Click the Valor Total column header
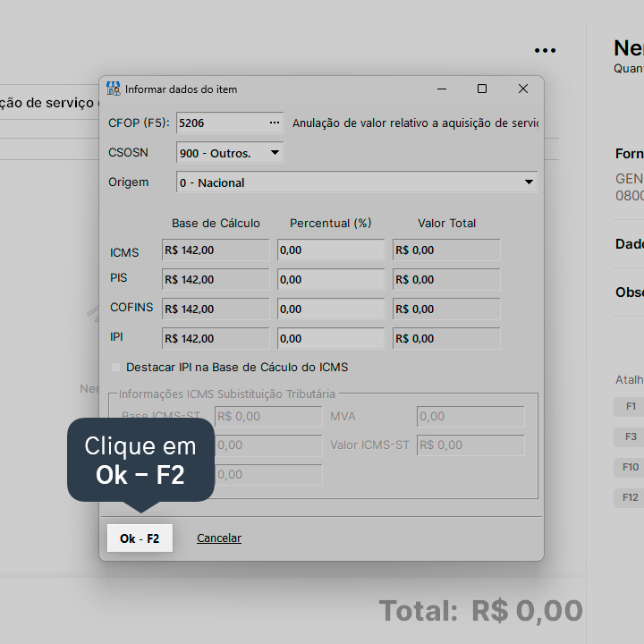 [446, 223]
